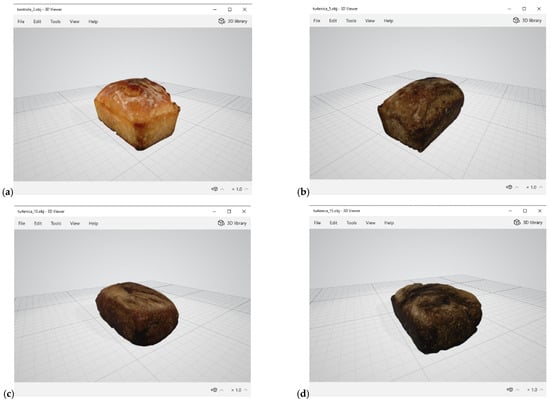Expand x1.0 speed dropdown in window (b)
This screenshot has width=550, height=402.
click(x=534, y=187)
